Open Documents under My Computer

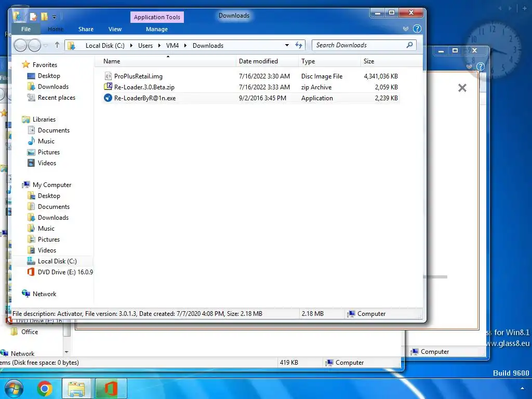54,207
